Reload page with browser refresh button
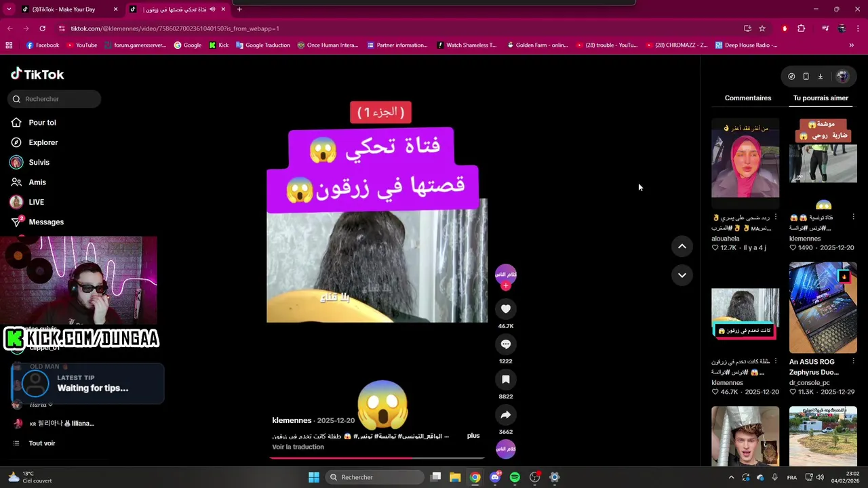The height and width of the screenshot is (488, 868). (42, 28)
